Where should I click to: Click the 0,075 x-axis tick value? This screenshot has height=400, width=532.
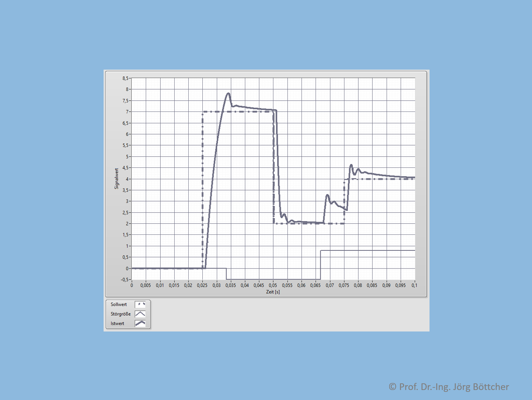pos(344,286)
